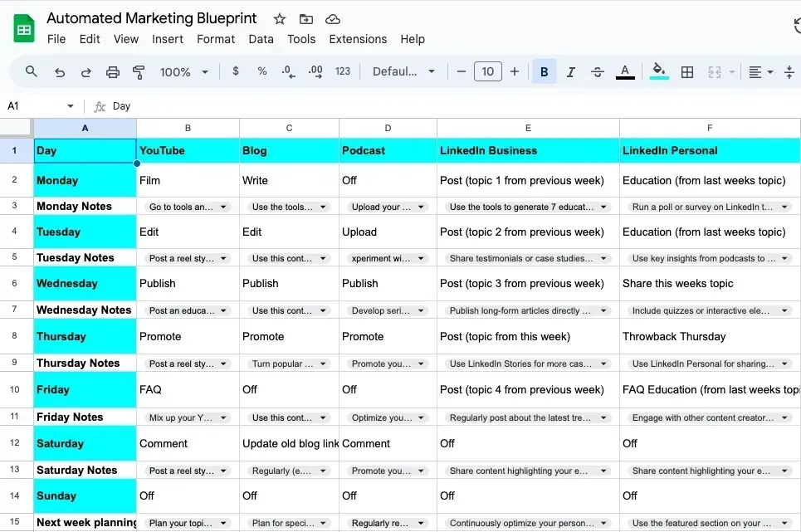Open the View menu
The image size is (801, 532).
125,39
